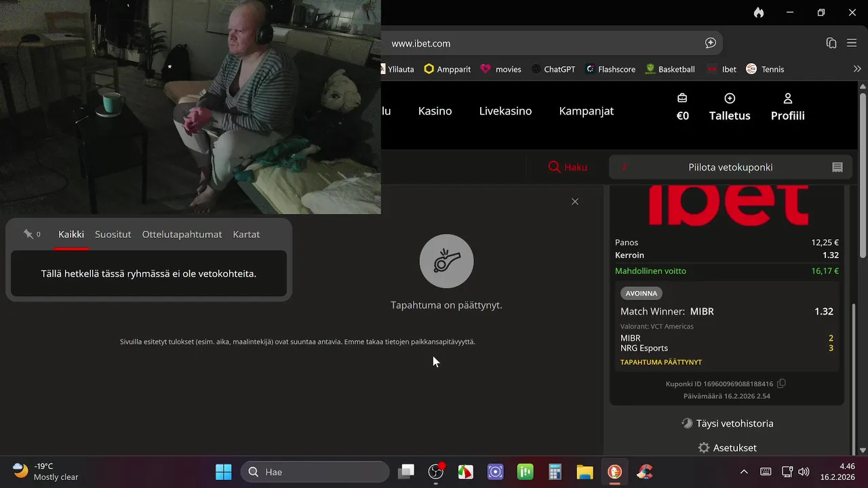
Task: Show hidden system tray icons
Action: pyautogui.click(x=744, y=472)
